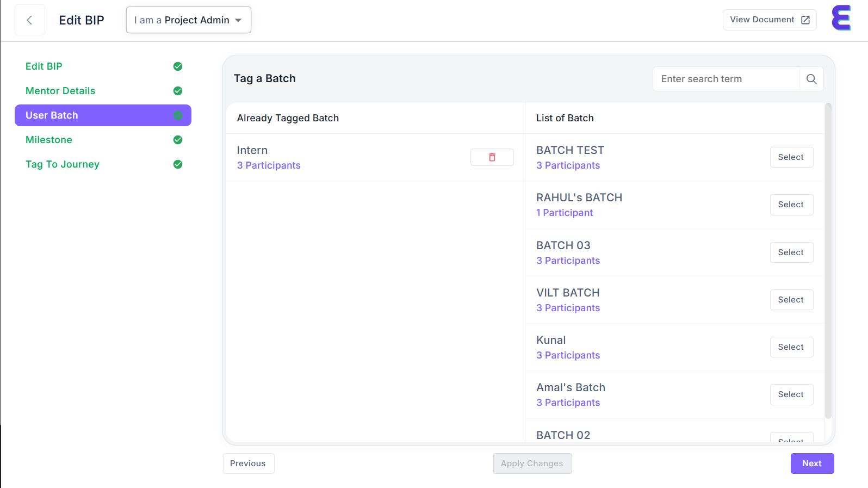Select the BATCH TEST batch

click(791, 157)
